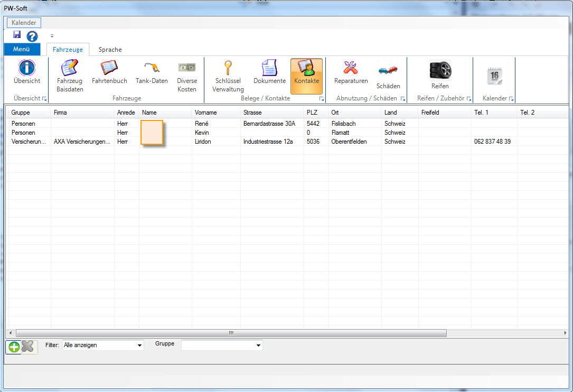Open the calendar icon in ribbon
The width and height of the screenshot is (573, 392).
coord(494,76)
